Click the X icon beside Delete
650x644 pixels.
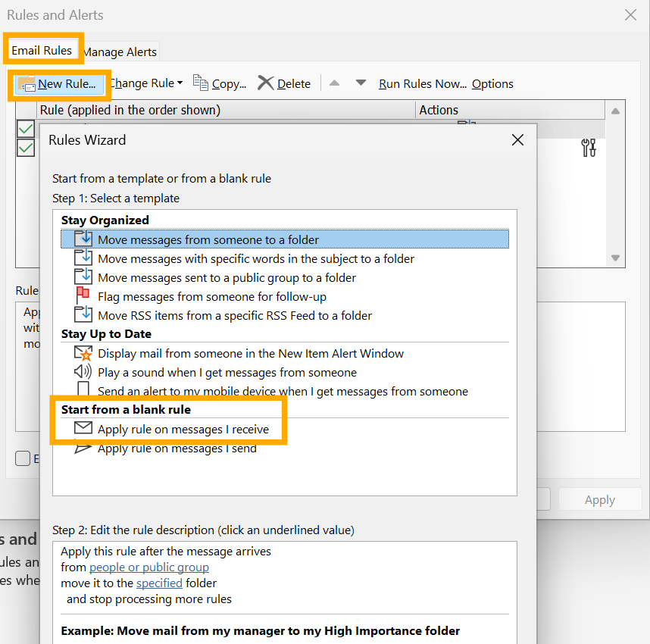265,83
